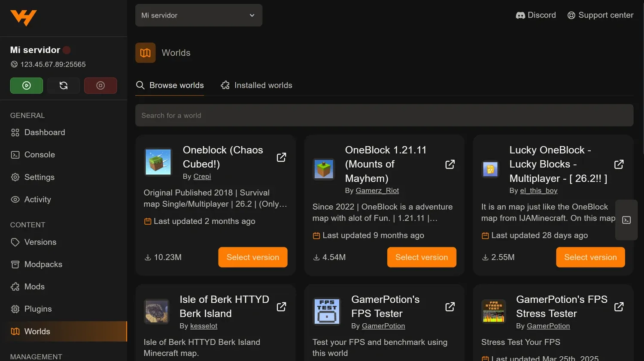Screen dimensions: 644x361
Task: Focus the Search for a world field
Action: click(384, 115)
